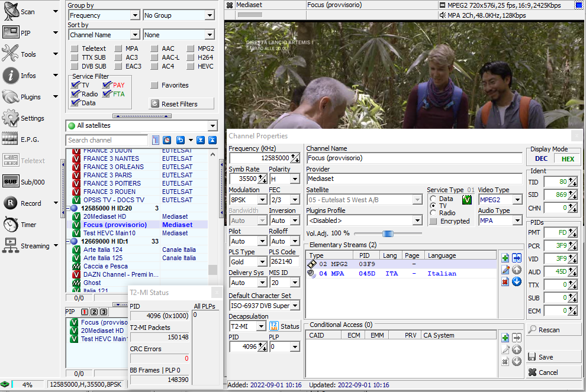
Task: Select the Data service type
Action: click(433, 199)
